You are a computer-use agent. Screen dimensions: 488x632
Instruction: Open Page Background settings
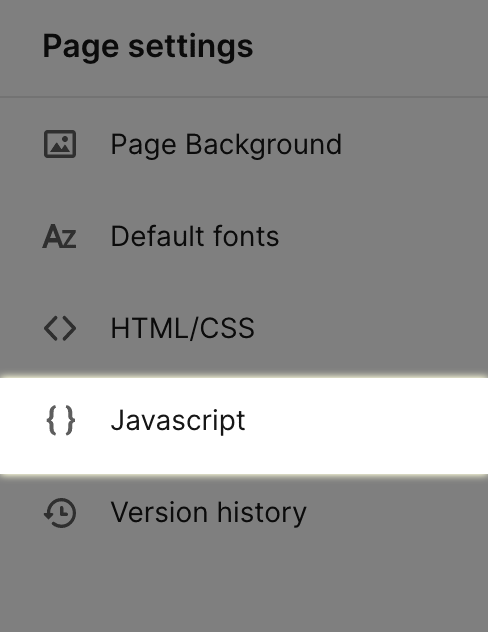click(244, 144)
